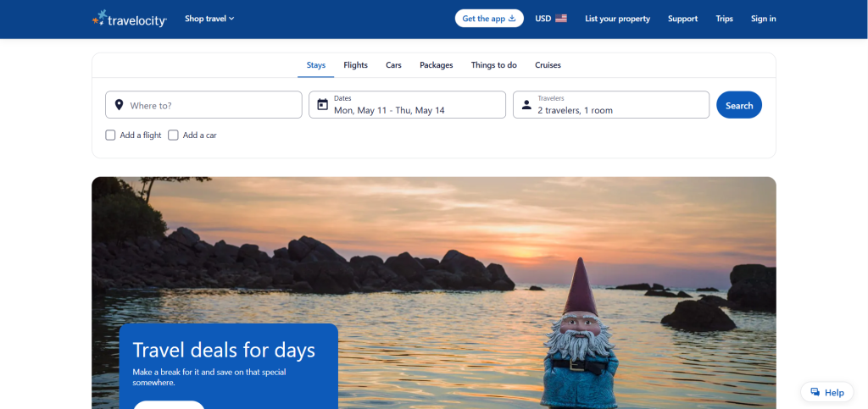Enable the Add a flight checkbox
This screenshot has height=409, width=868.
click(111, 135)
